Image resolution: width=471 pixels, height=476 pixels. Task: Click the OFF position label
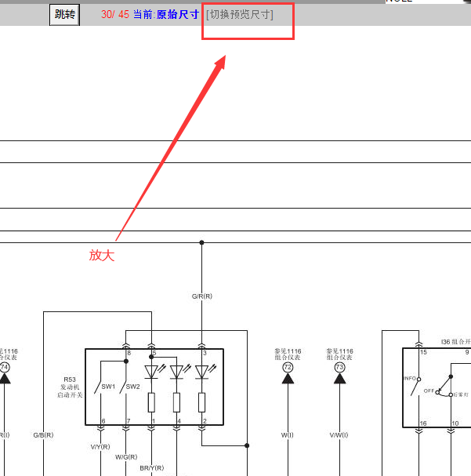pyautogui.click(x=429, y=391)
